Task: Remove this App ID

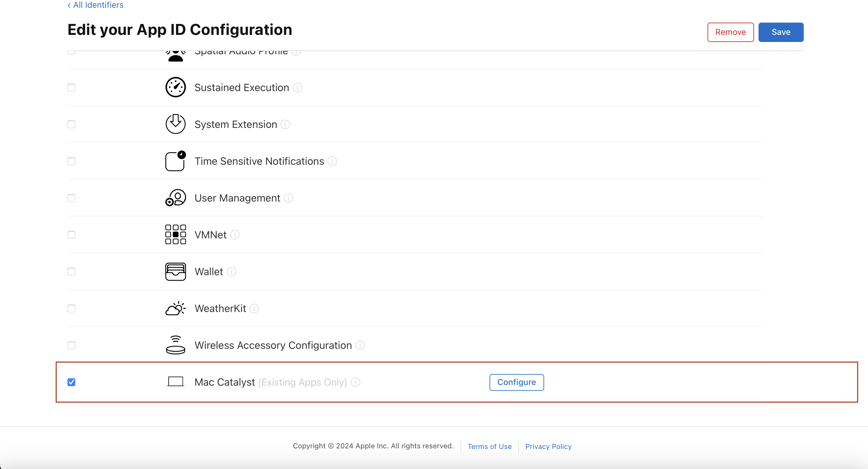Action: [x=730, y=32]
